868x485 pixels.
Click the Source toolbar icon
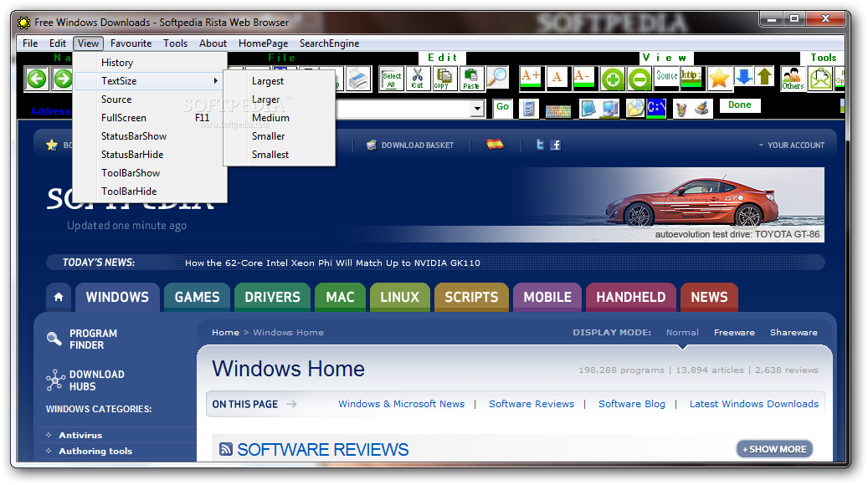(x=666, y=78)
